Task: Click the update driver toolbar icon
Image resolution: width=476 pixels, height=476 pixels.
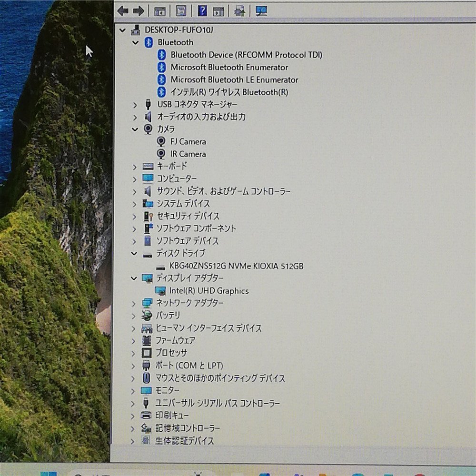Action: 239,10
